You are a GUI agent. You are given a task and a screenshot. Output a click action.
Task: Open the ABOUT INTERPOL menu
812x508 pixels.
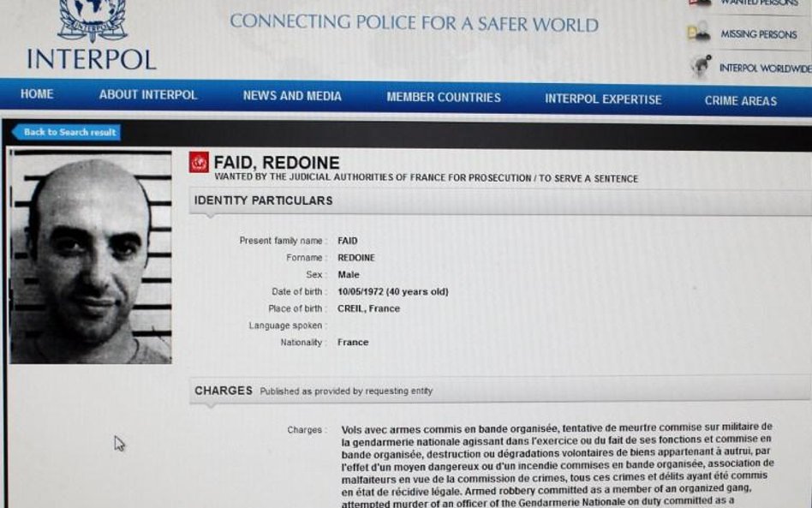[x=148, y=95]
